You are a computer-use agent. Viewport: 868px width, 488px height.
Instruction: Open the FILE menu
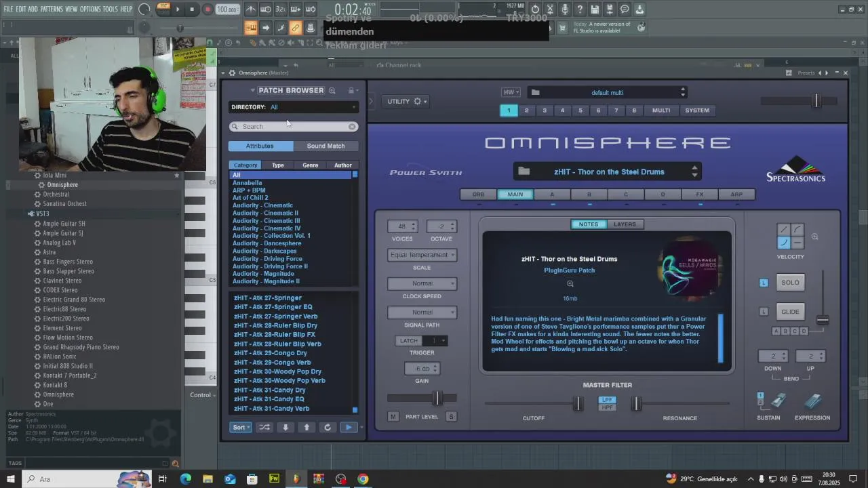click(x=8, y=9)
